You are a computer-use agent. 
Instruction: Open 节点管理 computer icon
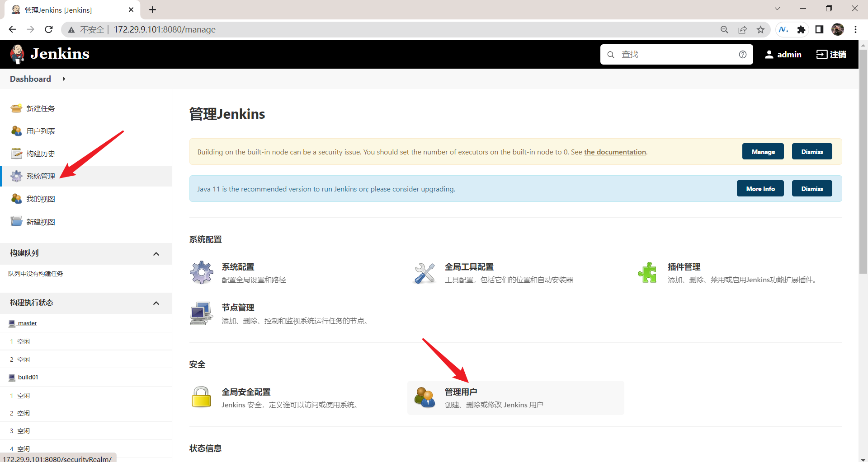201,313
